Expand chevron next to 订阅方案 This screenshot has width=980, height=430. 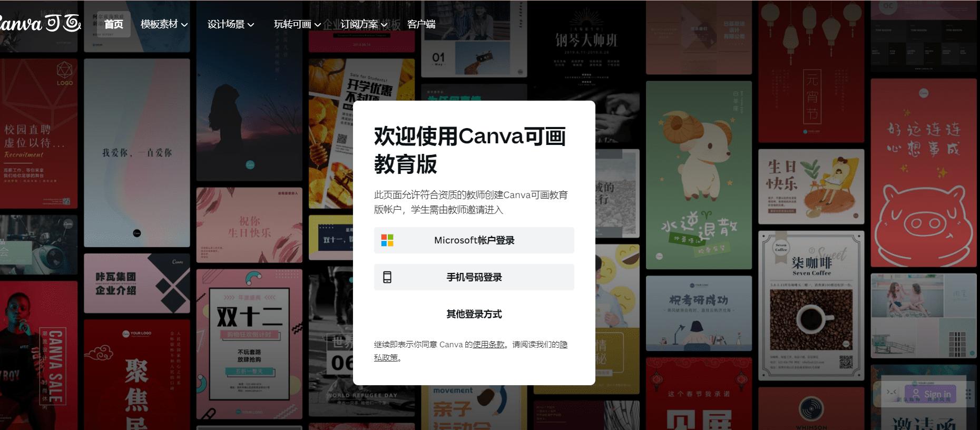[384, 25]
